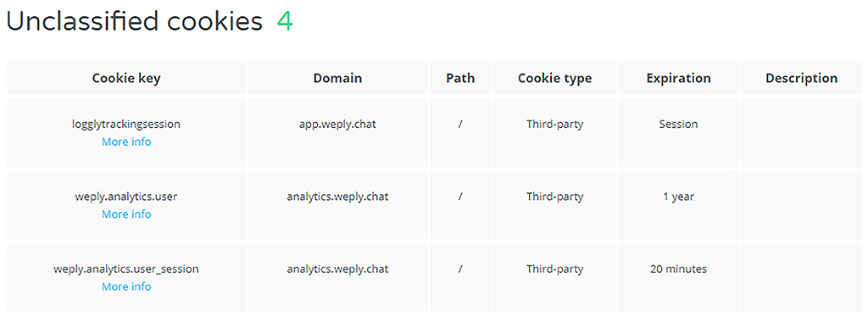The image size is (868, 316).
Task: Click the Session expiration value
Action: (679, 124)
